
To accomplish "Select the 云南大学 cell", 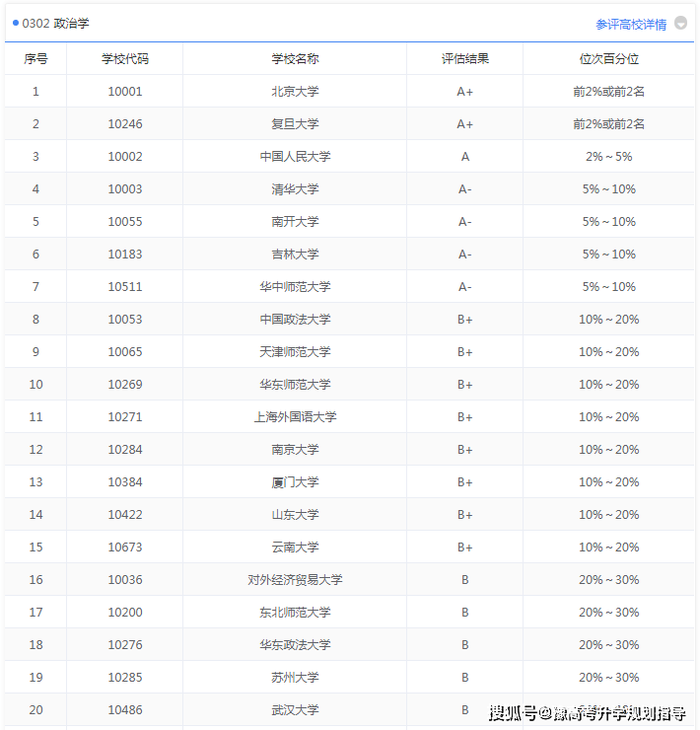I will (295, 547).
